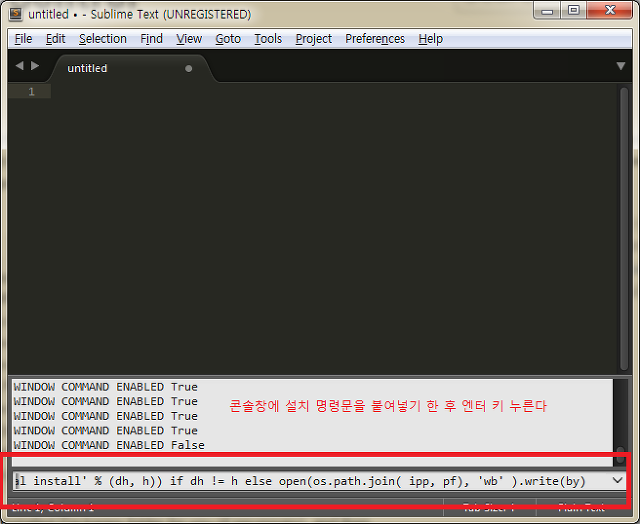
Task: Open the tab list dropdown arrow
Action: [x=621, y=66]
